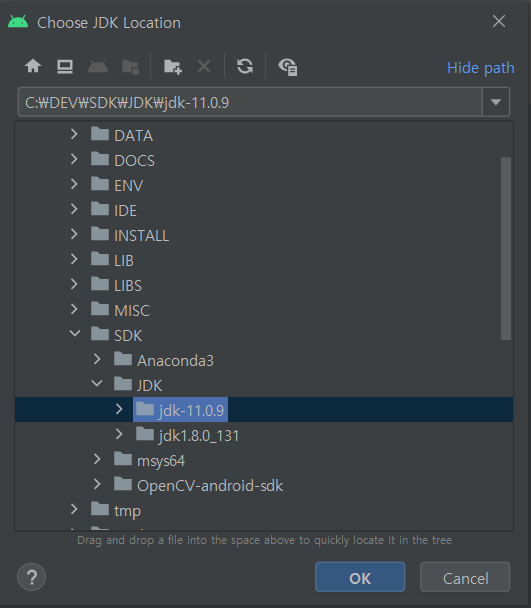Select the Anaconda3 label
This screenshot has height=608, width=531.
tap(175, 361)
